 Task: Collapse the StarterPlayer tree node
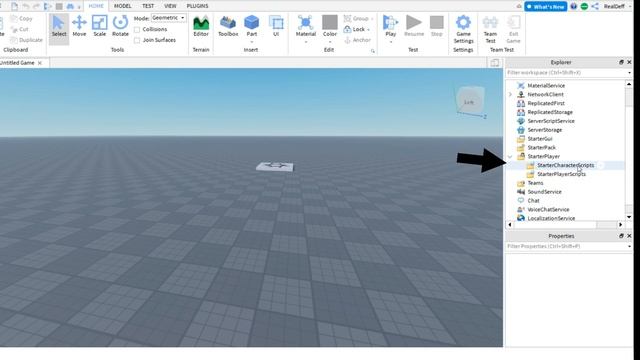click(x=510, y=157)
